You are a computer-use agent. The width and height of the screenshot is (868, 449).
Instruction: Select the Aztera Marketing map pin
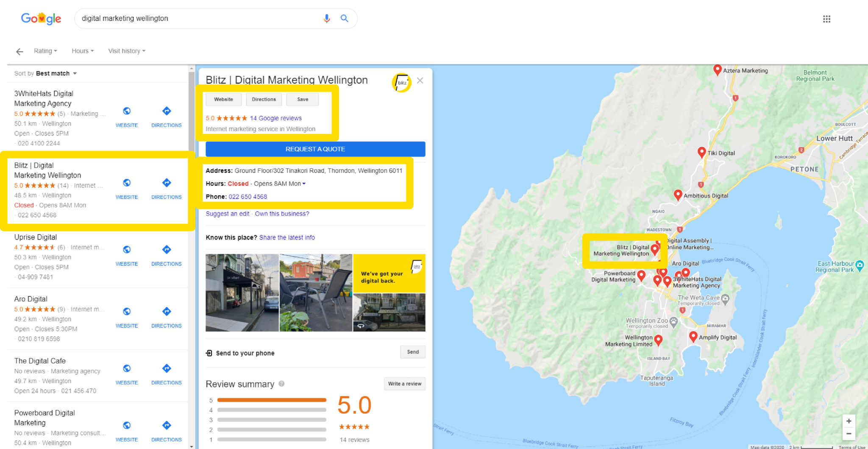pos(717,70)
